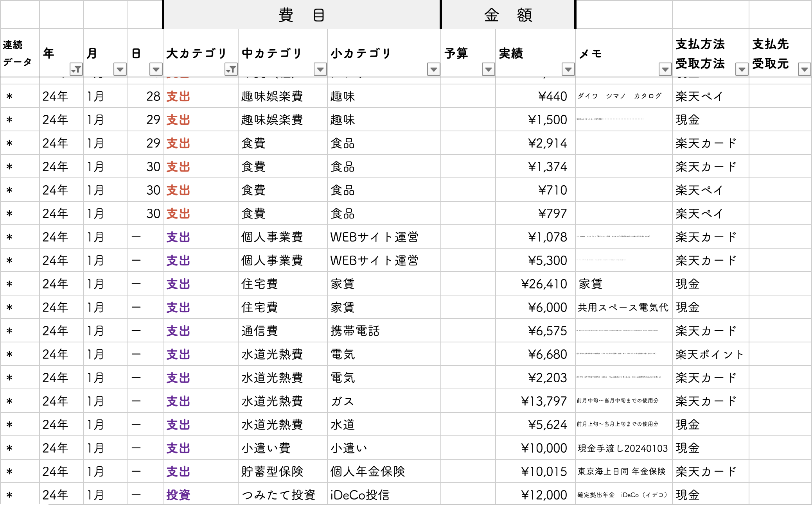Open the 小カテゴリ filter dropdown
This screenshot has width=812, height=505.
tap(433, 70)
